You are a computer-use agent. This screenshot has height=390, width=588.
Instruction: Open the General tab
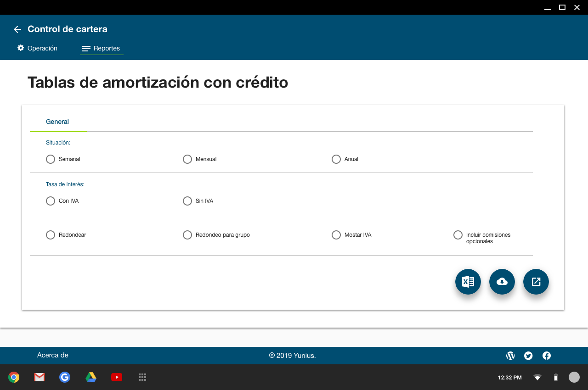coord(57,122)
